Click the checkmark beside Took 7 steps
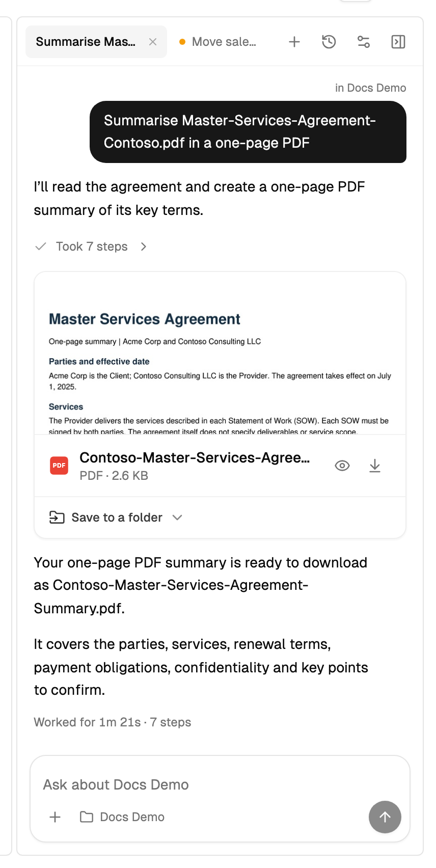The width and height of the screenshot is (436, 868). point(41,247)
